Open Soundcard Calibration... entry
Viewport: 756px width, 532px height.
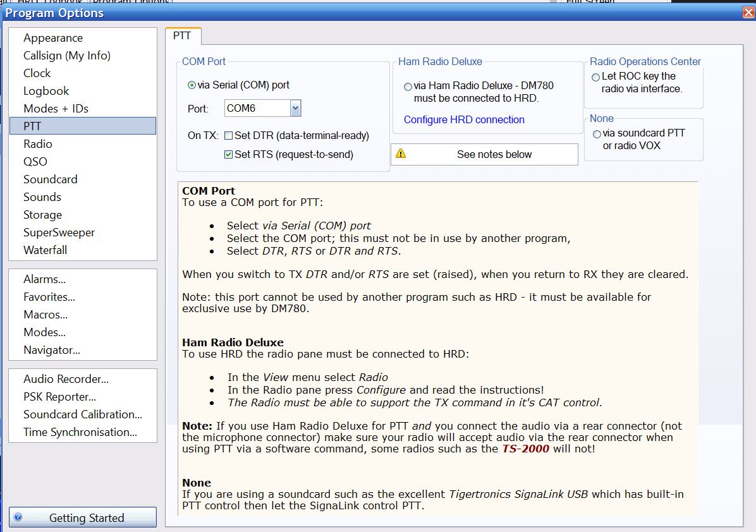pos(82,414)
